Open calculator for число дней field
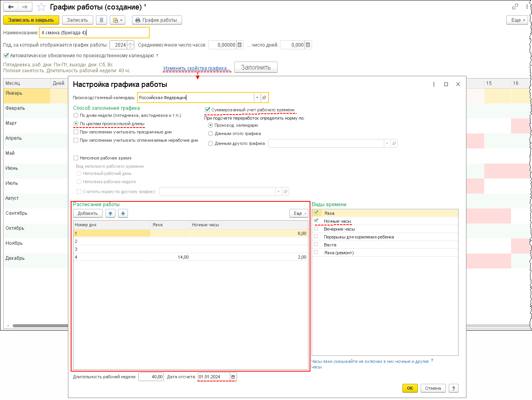 click(x=308, y=45)
